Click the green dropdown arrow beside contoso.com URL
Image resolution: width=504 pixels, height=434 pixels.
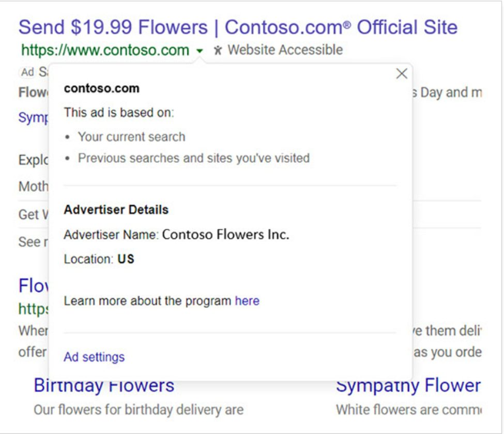click(x=200, y=51)
